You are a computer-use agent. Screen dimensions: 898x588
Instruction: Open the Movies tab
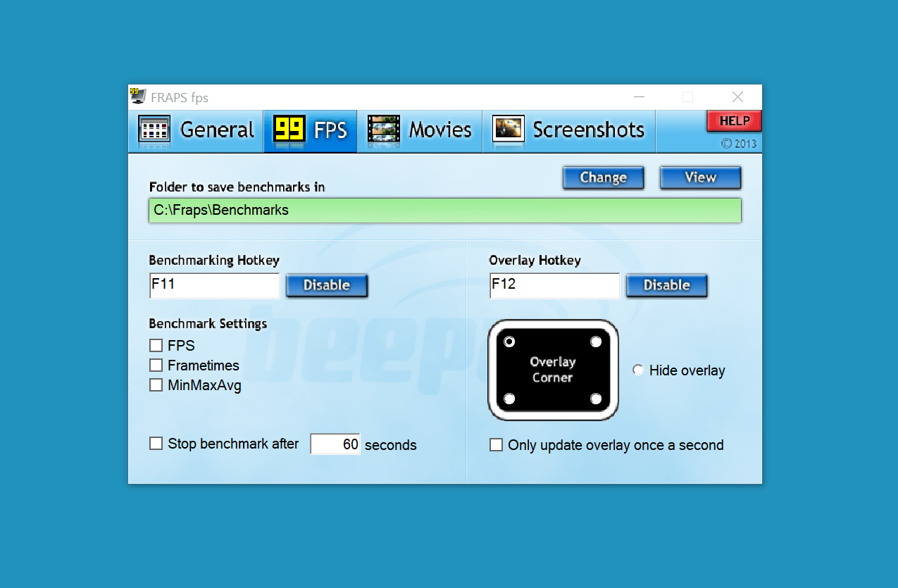[x=420, y=130]
